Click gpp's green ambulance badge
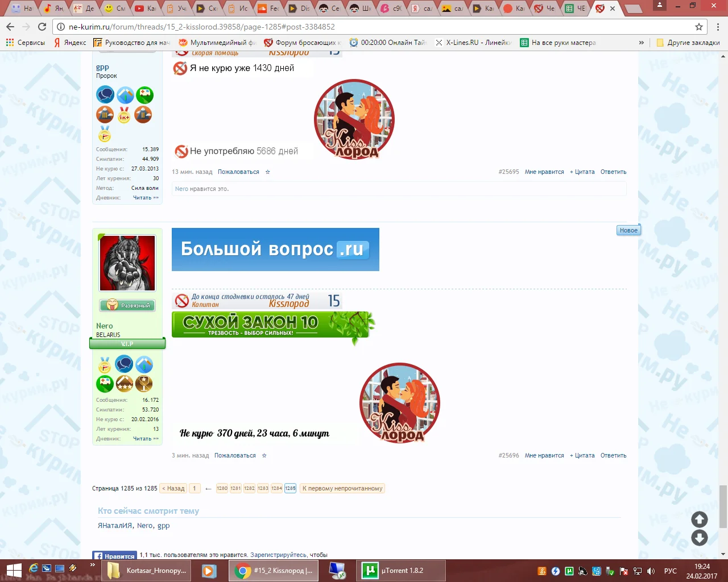Screen dimensions: 728x582 (144, 95)
